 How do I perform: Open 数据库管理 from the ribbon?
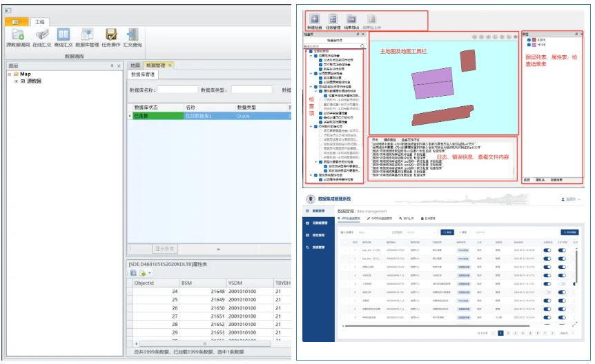point(87,34)
